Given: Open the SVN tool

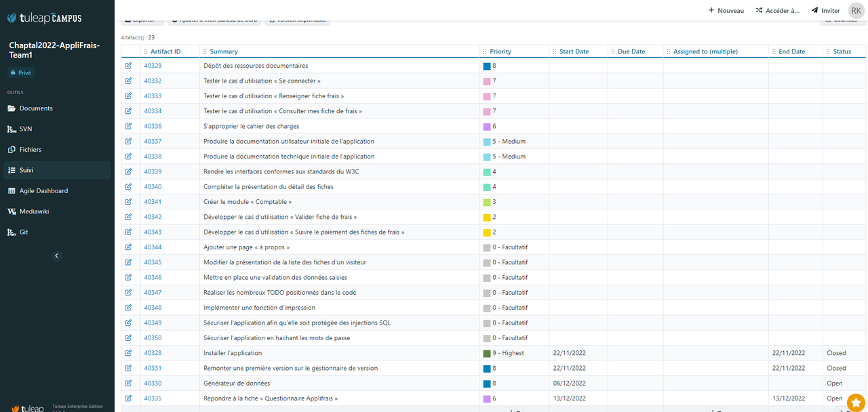Looking at the screenshot, I should (x=56, y=129).
